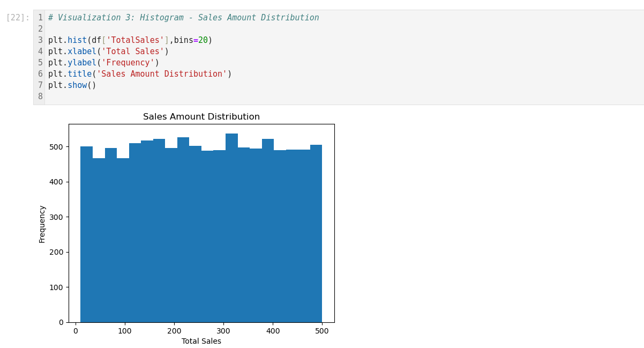Click the title string inside the plt.title call
The image size is (644, 348).
(x=162, y=74)
